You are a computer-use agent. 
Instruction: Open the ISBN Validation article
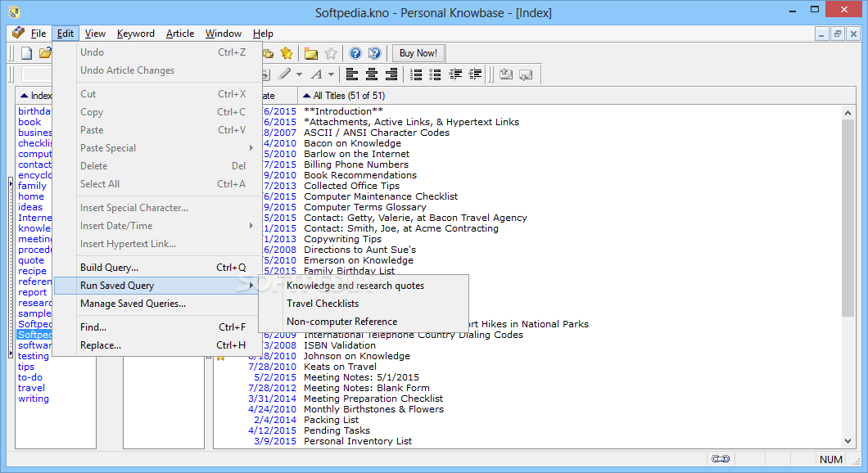[x=339, y=345]
